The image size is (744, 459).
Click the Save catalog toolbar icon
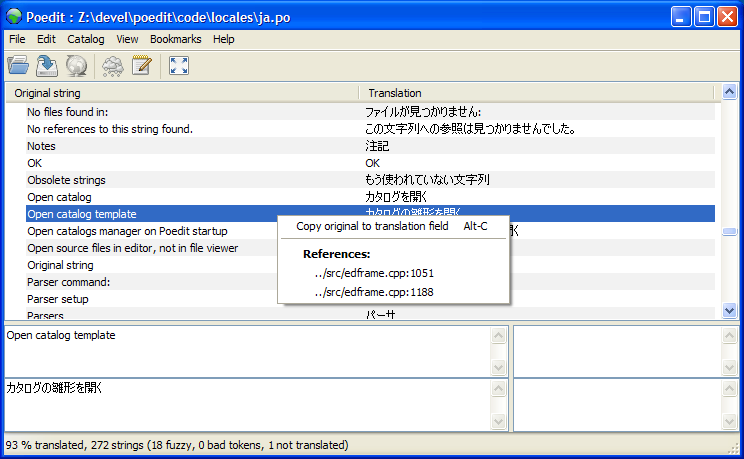[47, 66]
